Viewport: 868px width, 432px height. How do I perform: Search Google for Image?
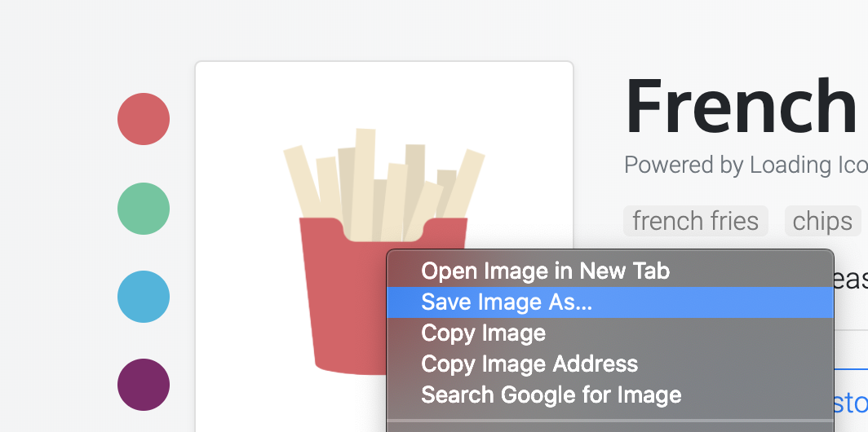click(551, 395)
